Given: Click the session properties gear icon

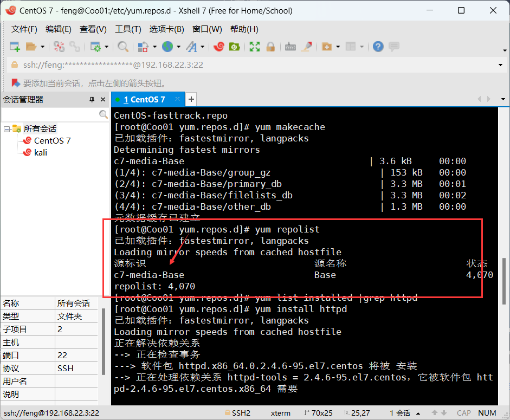Looking at the screenshot, I should click(95, 47).
